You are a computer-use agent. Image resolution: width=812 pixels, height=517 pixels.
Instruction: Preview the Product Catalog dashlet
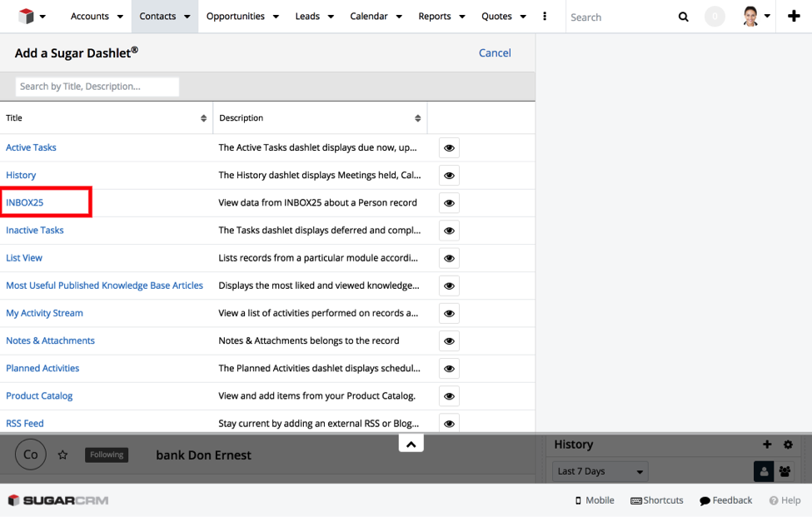pos(449,396)
